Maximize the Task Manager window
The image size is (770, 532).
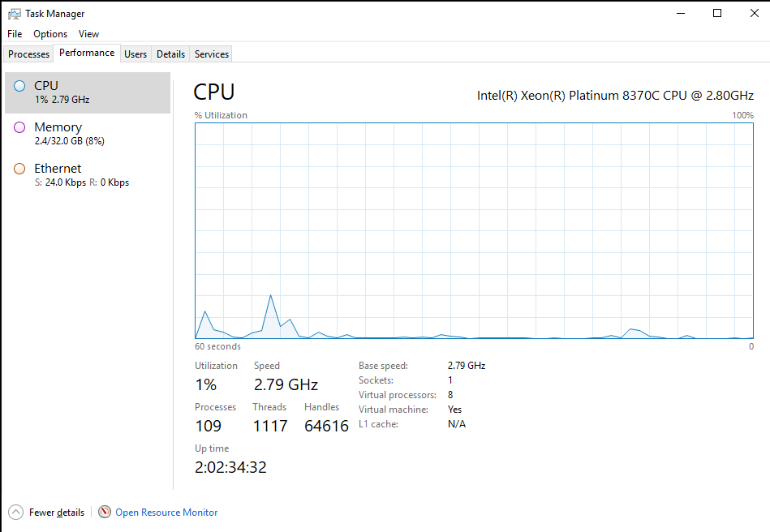pos(717,13)
